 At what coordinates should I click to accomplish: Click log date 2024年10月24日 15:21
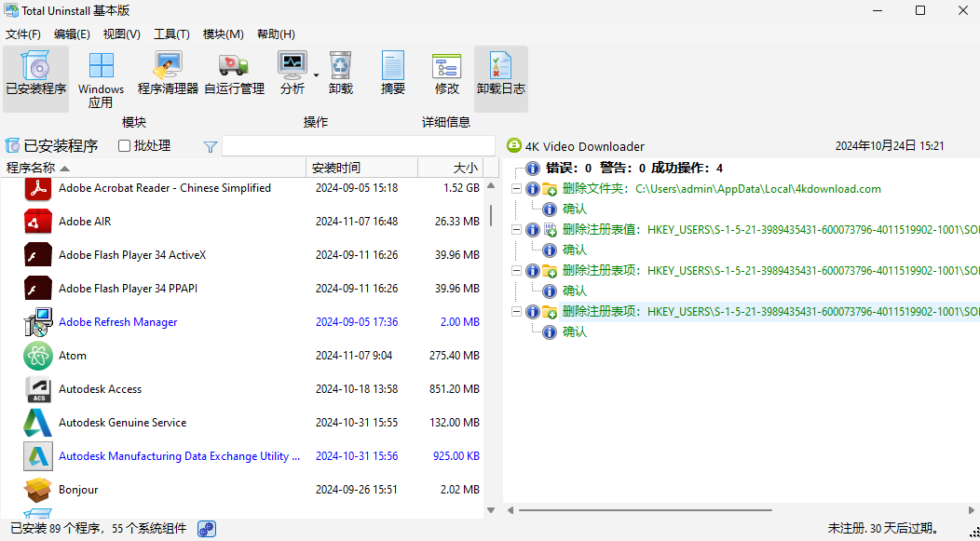[x=890, y=146]
